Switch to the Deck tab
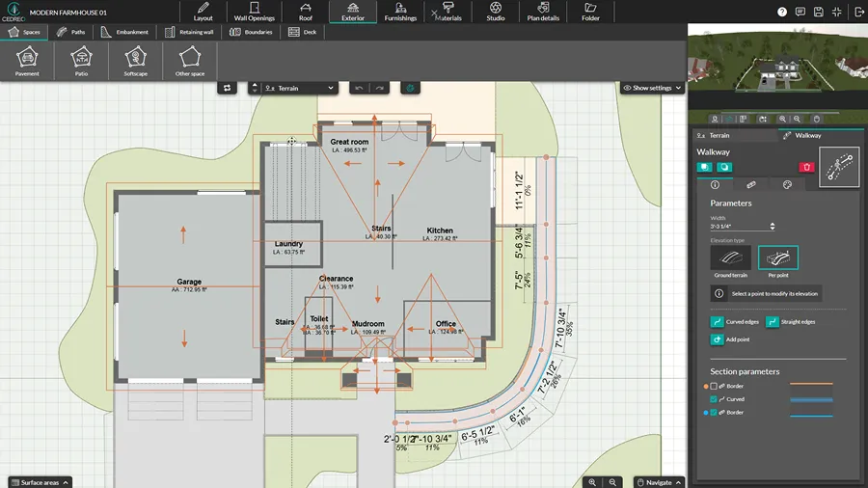868x488 pixels. (303, 32)
